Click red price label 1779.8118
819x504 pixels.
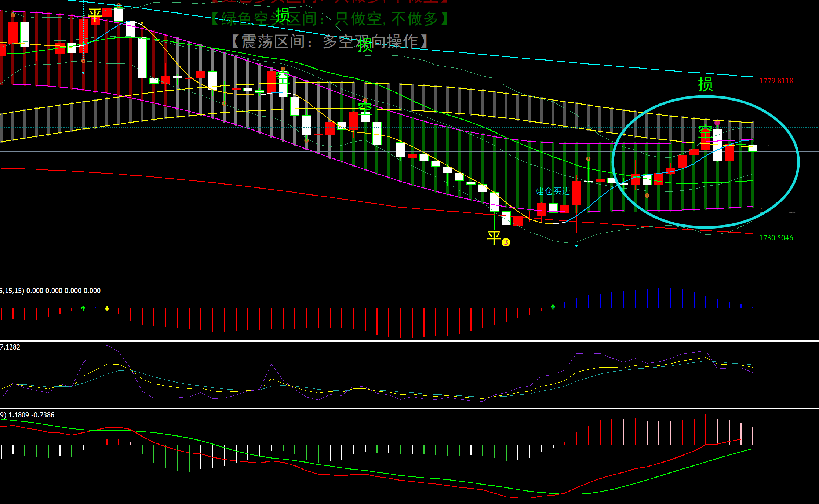coord(776,81)
